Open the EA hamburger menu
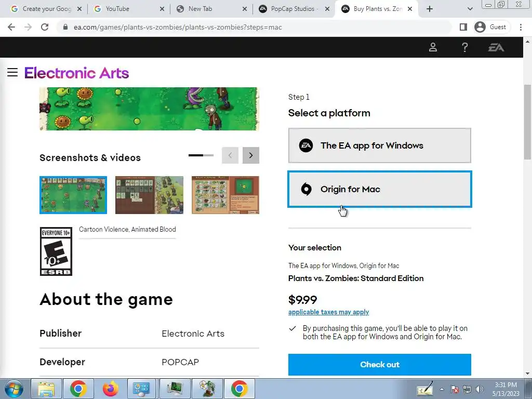532x399 pixels. click(x=12, y=72)
